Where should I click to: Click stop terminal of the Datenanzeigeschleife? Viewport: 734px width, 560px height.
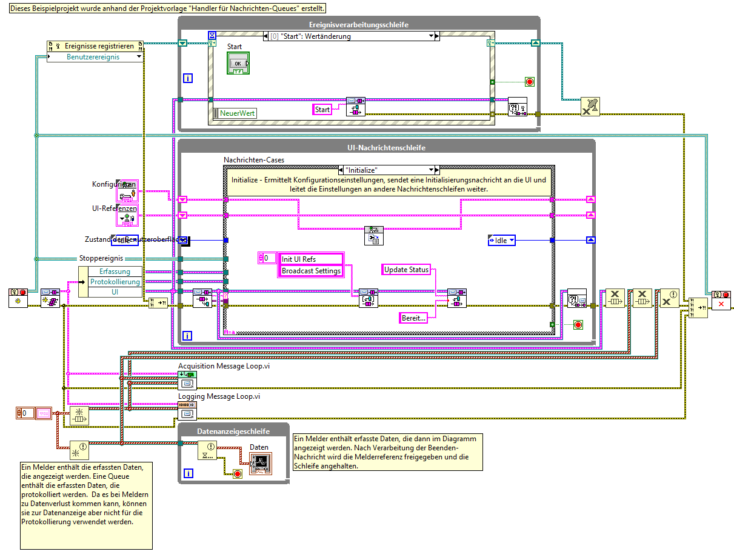tap(238, 473)
